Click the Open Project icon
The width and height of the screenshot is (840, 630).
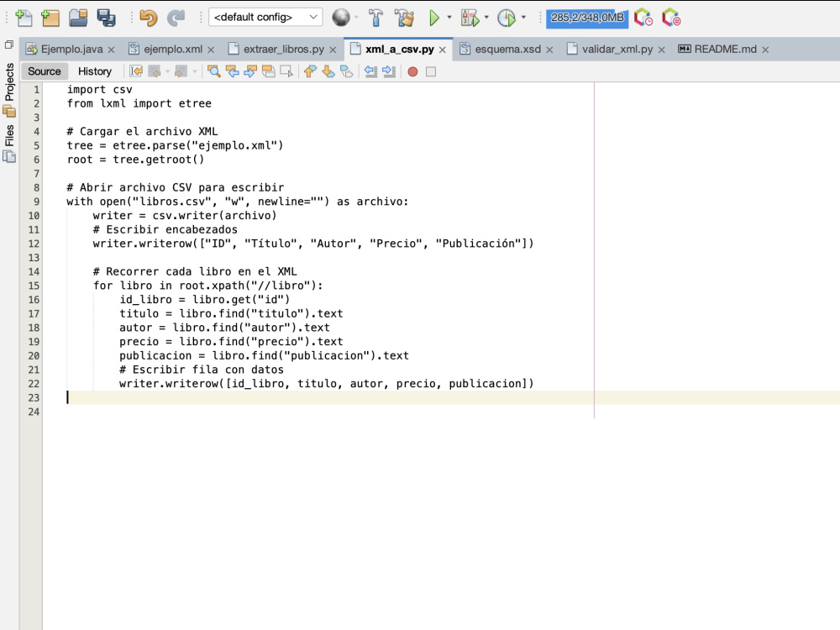coord(78,18)
